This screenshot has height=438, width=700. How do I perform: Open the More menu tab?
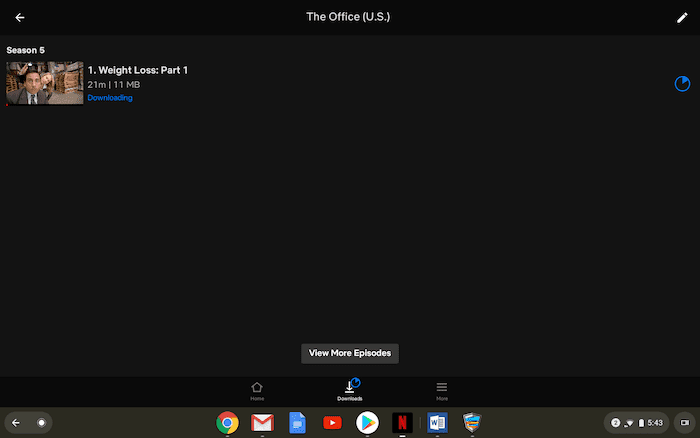coord(442,391)
